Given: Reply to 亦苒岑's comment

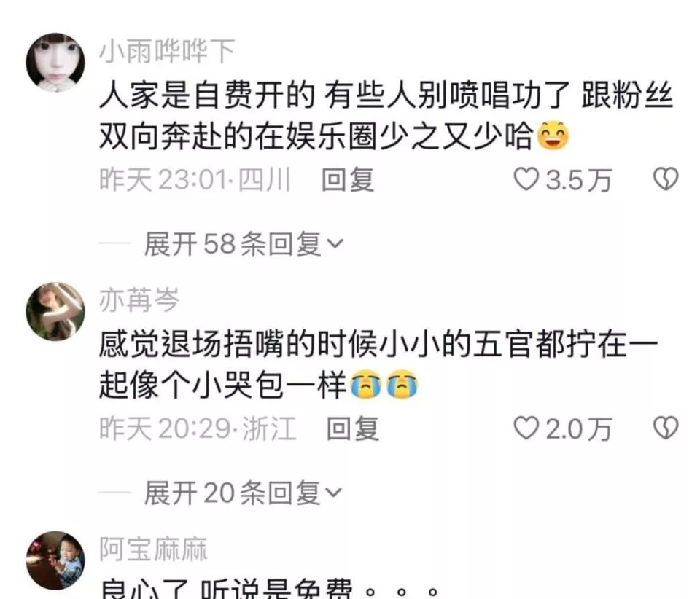Looking at the screenshot, I should (x=353, y=428).
